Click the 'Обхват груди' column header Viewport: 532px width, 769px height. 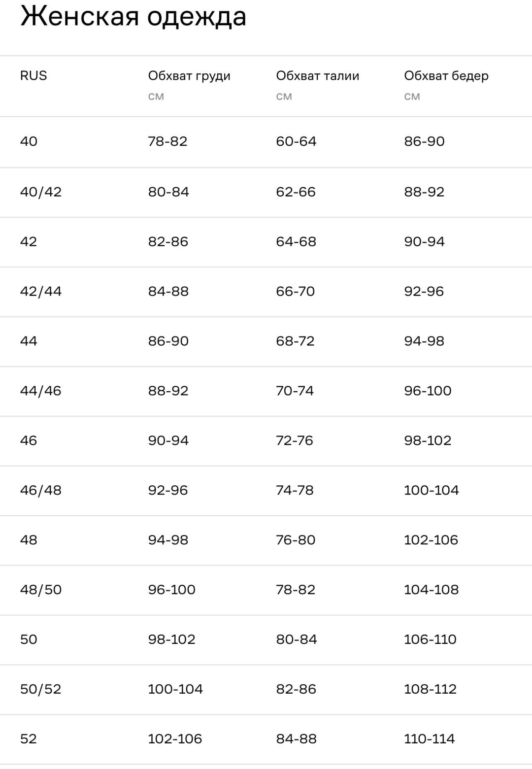click(189, 76)
